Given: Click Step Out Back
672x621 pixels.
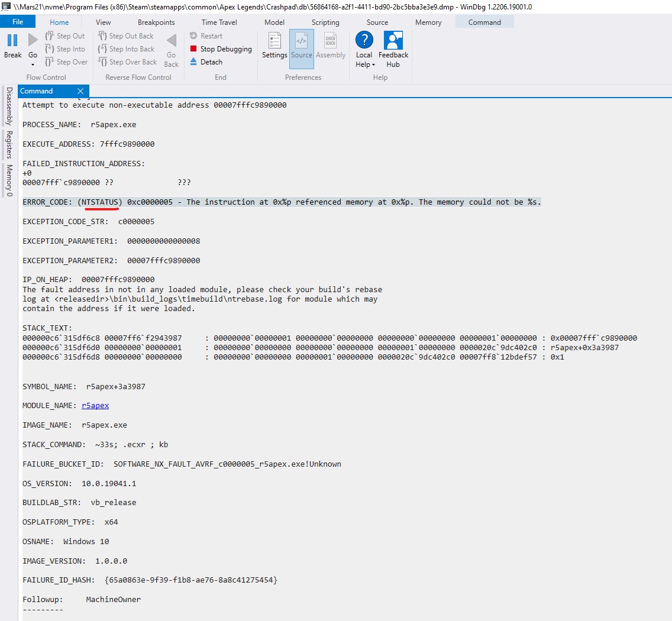Looking at the screenshot, I should [x=125, y=36].
